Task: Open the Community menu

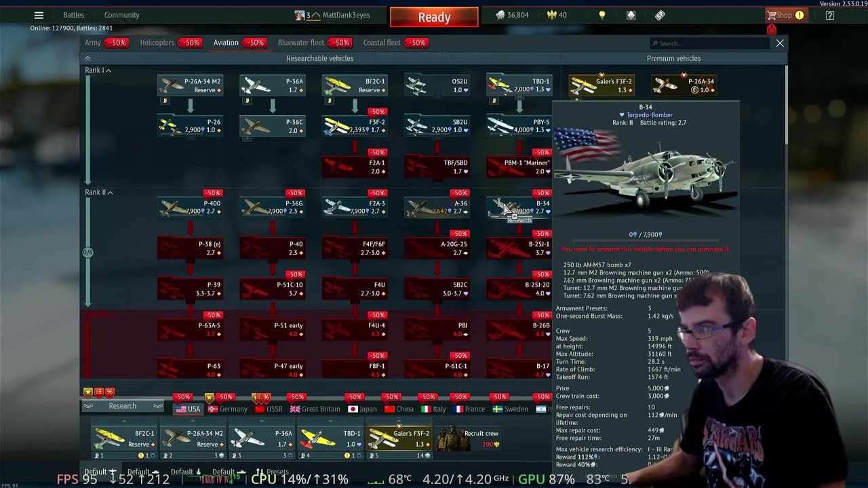Action: click(x=121, y=15)
